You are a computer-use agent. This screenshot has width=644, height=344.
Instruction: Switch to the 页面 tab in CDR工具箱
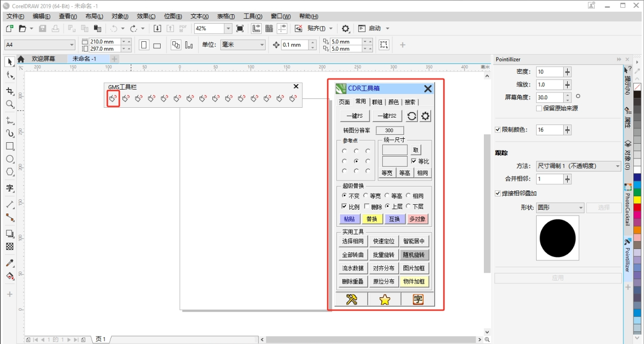click(x=344, y=102)
